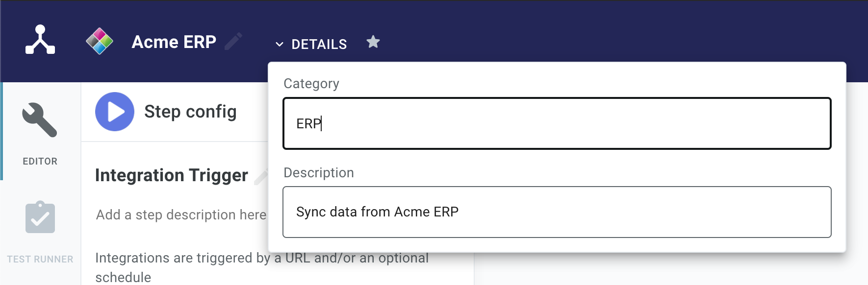Click the pencil icon beside Acme ERP
The height and width of the screenshot is (285, 868).
coord(234,41)
